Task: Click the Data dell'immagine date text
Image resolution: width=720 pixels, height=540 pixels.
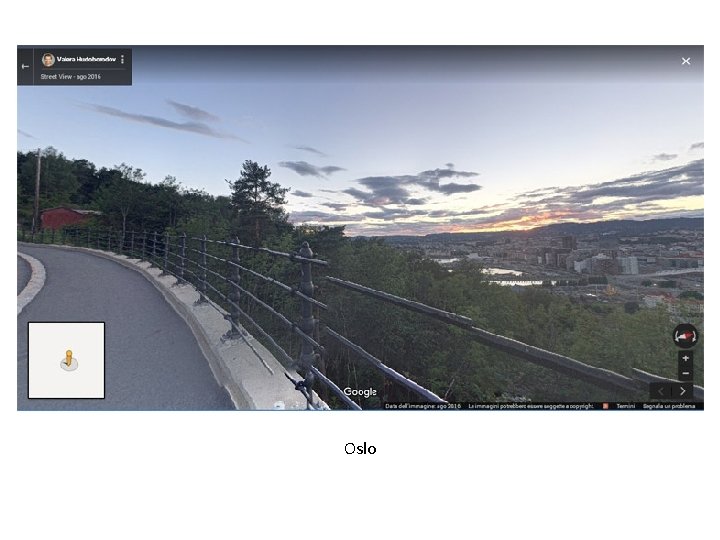Action: point(423,406)
